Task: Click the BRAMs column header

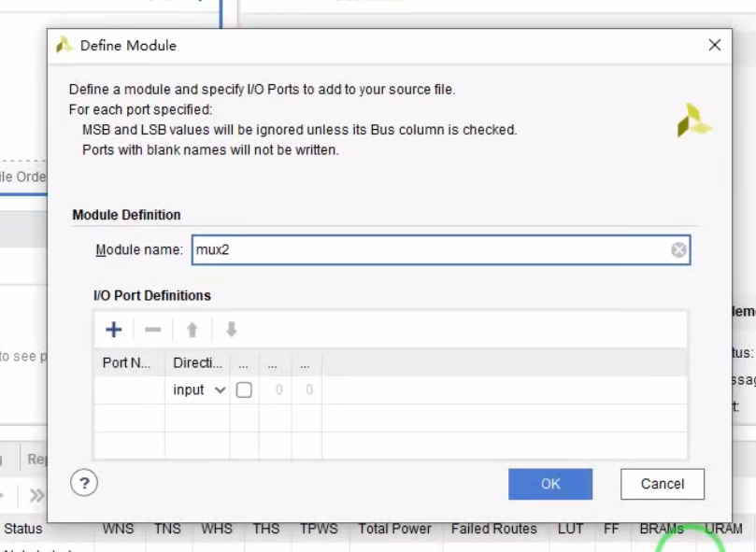Action: coord(662,529)
